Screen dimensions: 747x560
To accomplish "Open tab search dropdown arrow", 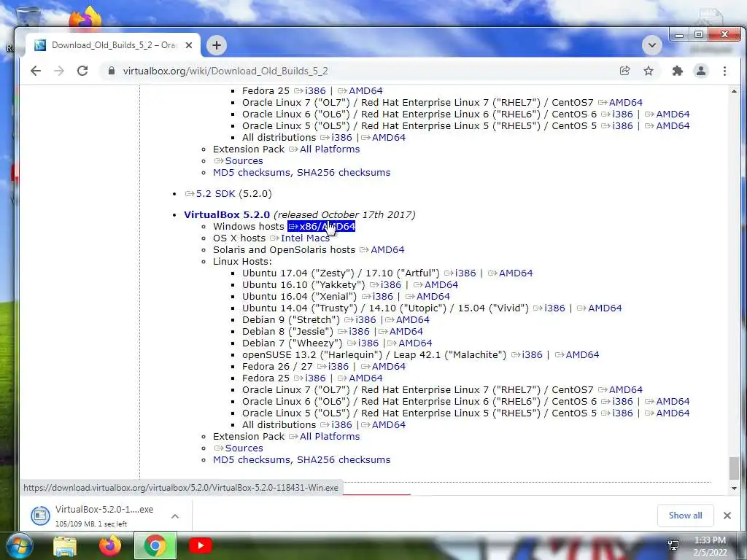I will point(651,45).
